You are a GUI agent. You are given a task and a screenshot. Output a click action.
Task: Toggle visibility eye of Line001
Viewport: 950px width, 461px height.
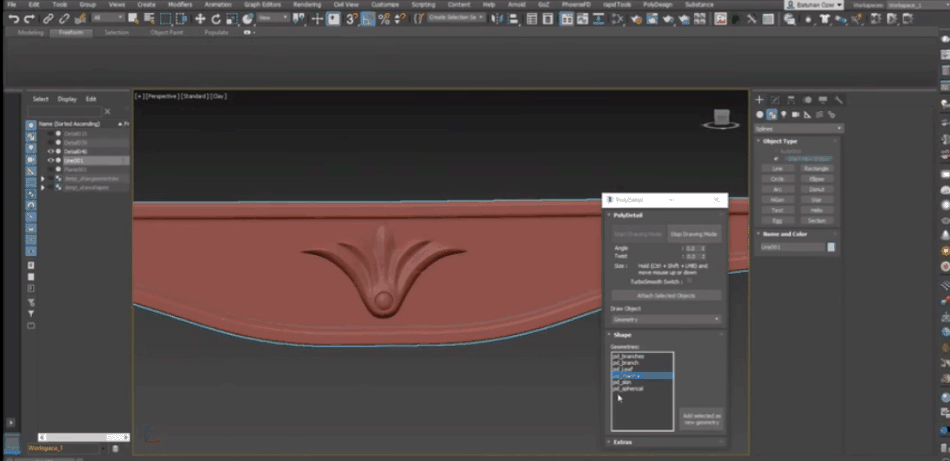52,160
